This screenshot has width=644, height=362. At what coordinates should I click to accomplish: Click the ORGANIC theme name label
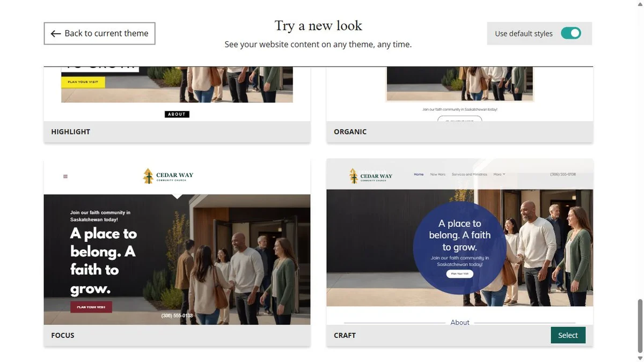point(350,132)
